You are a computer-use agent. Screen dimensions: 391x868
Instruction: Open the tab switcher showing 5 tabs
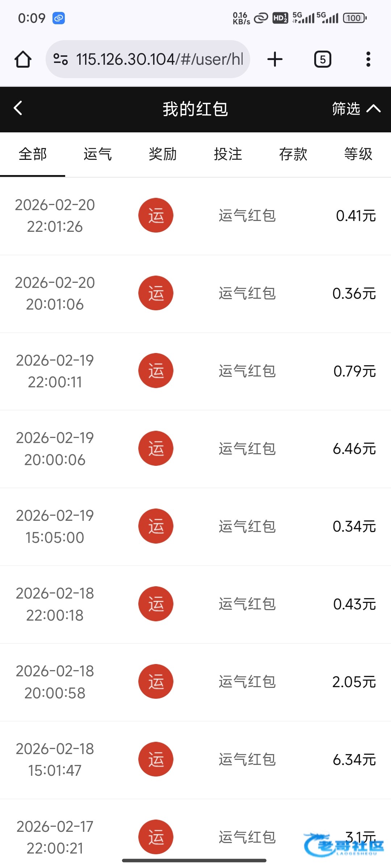[x=323, y=59]
